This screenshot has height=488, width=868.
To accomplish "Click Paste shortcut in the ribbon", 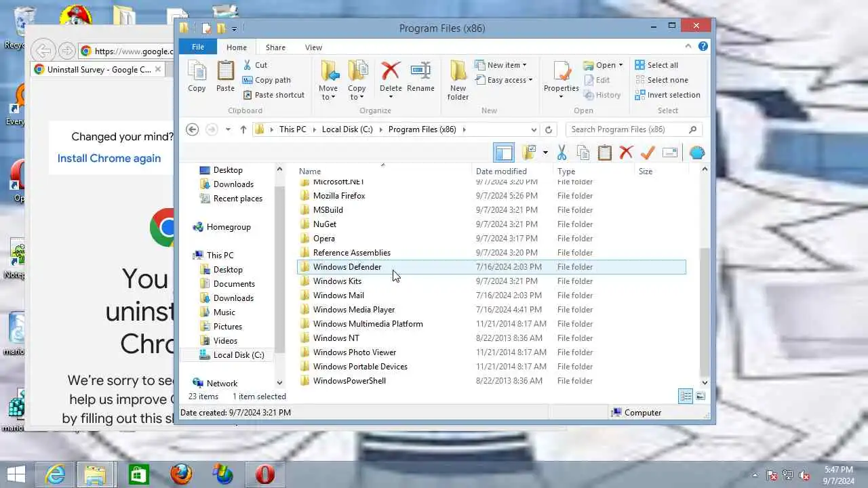I will (x=273, y=95).
